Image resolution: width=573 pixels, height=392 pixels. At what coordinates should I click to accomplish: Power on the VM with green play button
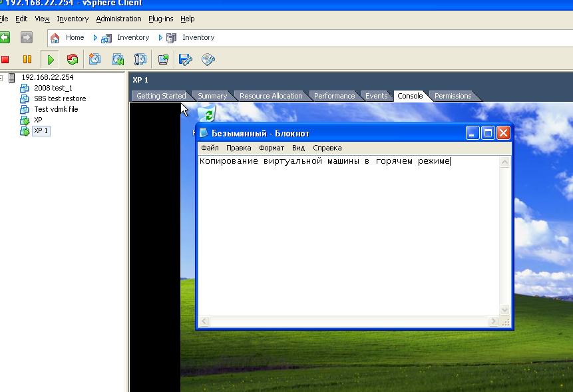point(51,59)
